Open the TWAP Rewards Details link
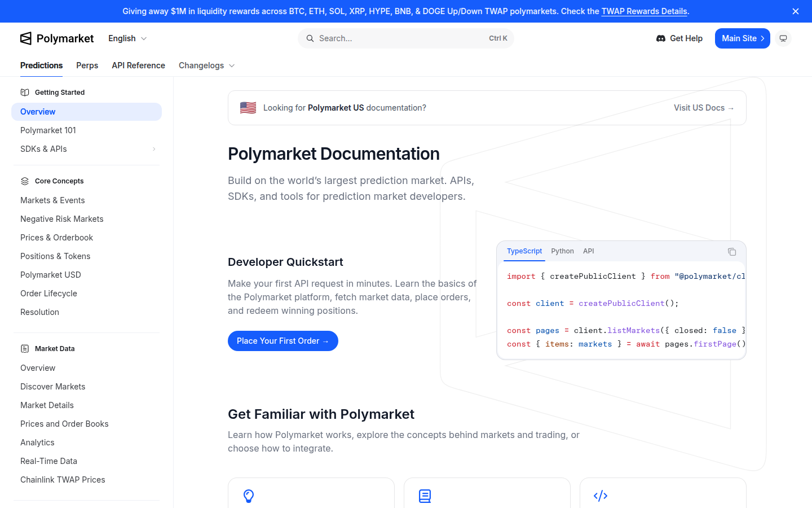The width and height of the screenshot is (812, 508). click(x=644, y=11)
